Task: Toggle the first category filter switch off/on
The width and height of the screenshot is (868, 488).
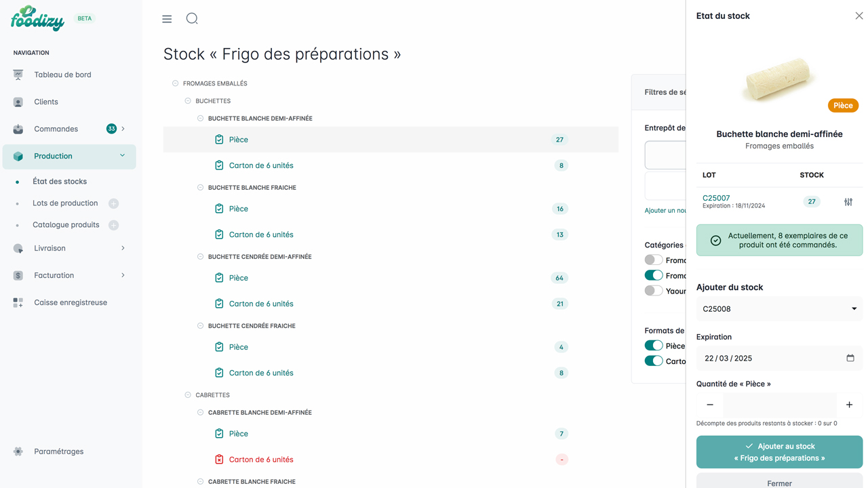Action: (x=653, y=260)
